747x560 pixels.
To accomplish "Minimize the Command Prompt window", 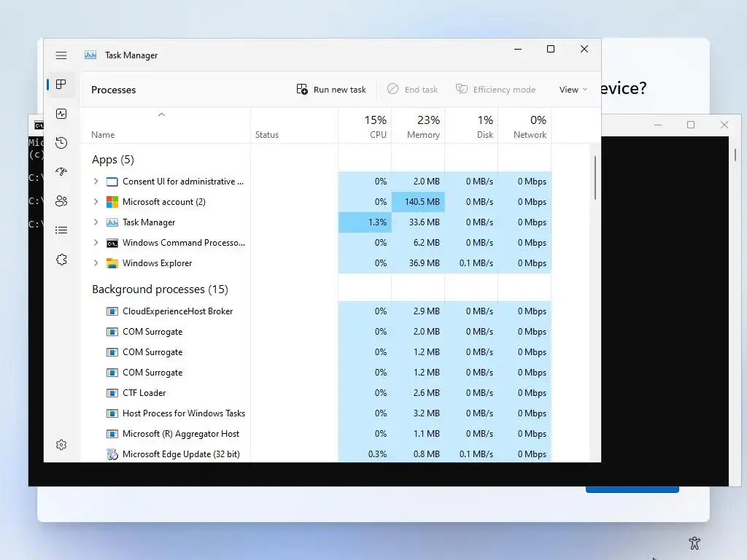I will pos(658,125).
